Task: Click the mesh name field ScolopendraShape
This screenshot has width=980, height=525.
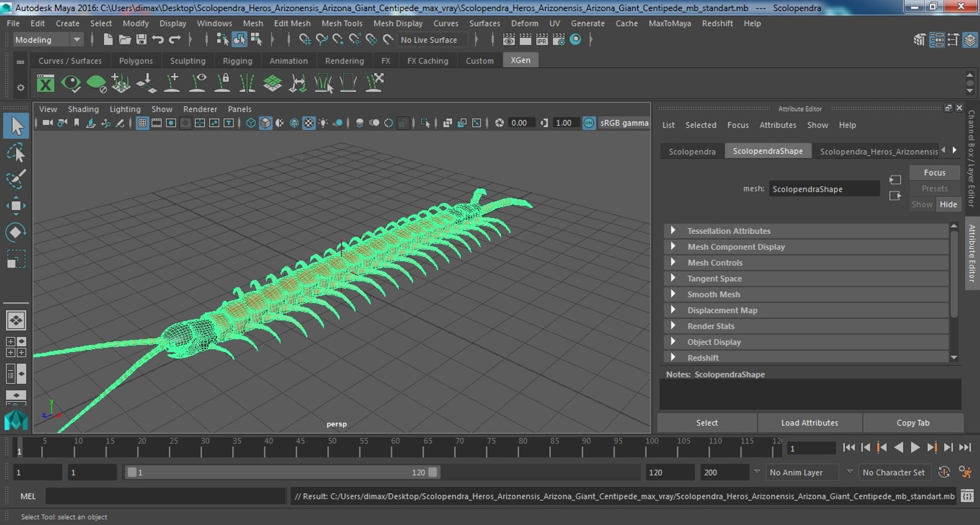Action: [x=824, y=189]
